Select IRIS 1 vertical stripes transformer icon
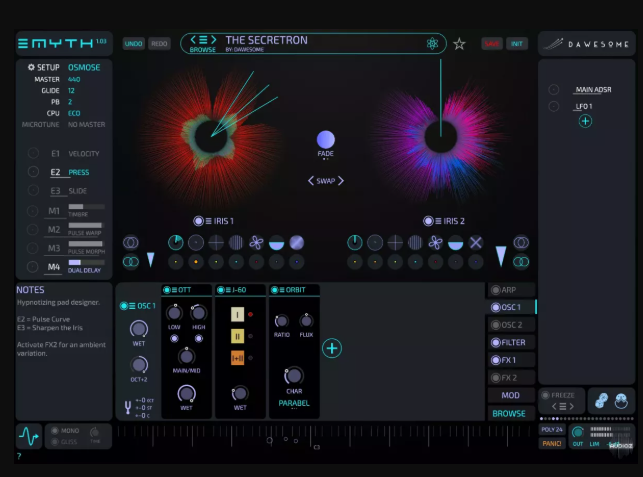Screen dimensions: 643x477 click(x=236, y=243)
